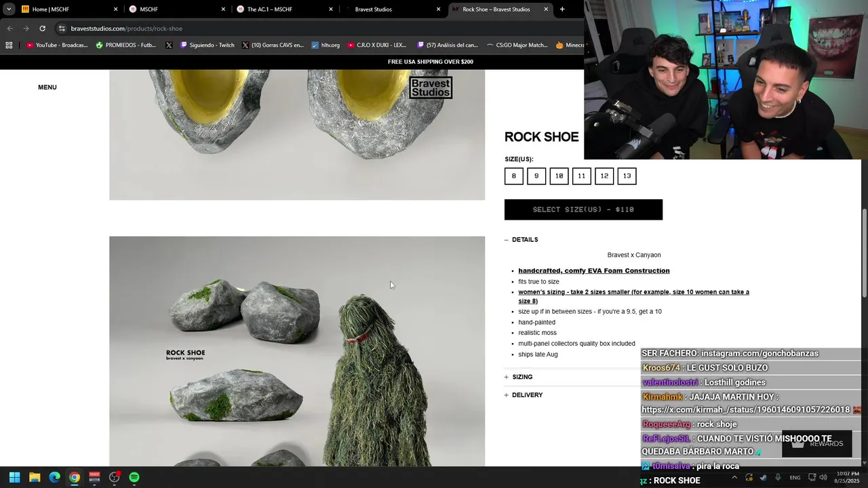
Task: Select shoe size 12
Action: click(x=604, y=176)
